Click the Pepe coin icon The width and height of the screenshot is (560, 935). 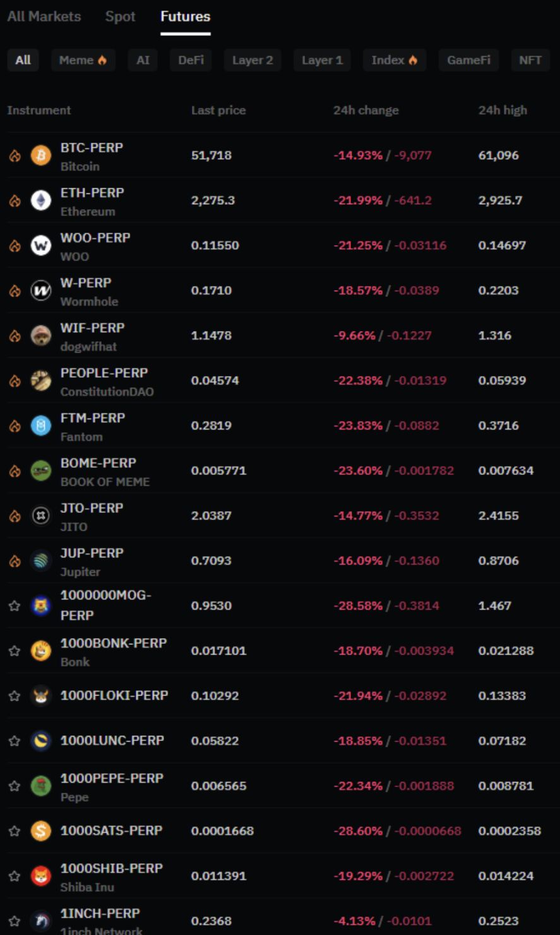[x=41, y=786]
